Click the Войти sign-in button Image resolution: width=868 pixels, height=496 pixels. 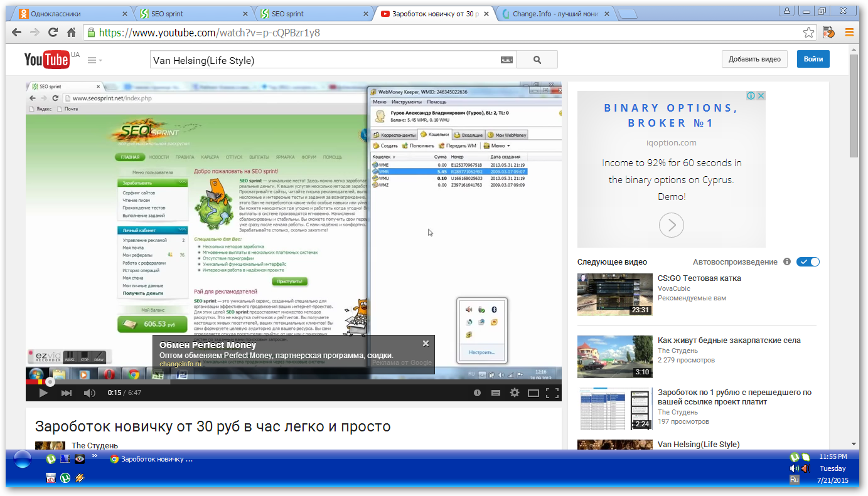[x=813, y=60]
